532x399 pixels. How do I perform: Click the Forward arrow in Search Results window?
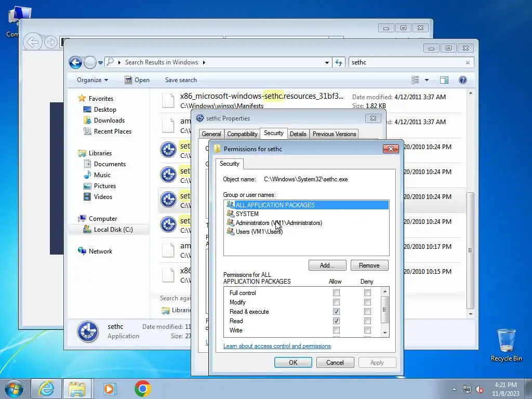click(x=90, y=62)
